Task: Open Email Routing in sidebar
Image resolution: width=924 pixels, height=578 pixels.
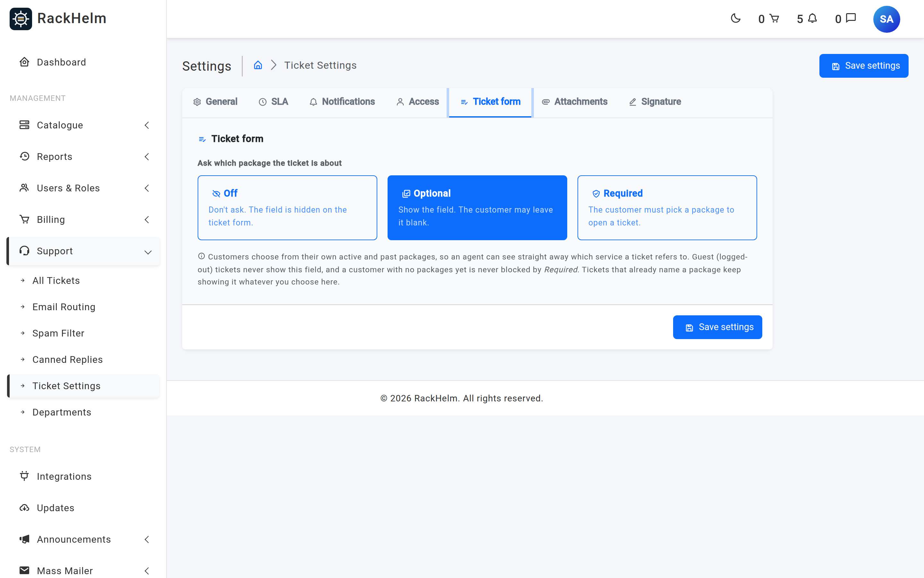Action: (64, 307)
